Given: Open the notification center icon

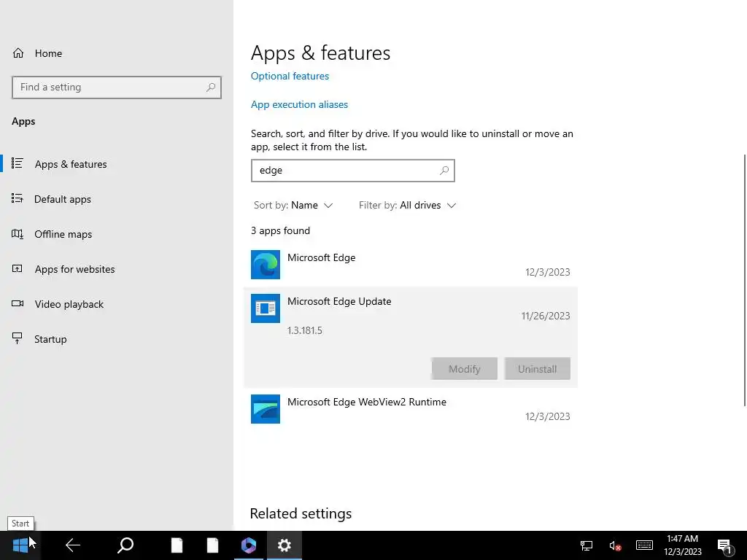Looking at the screenshot, I should (725, 547).
